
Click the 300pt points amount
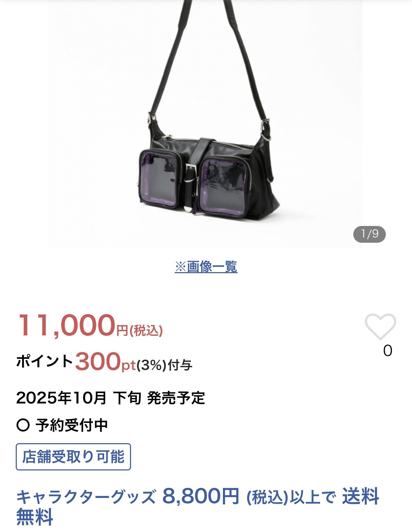point(105,362)
